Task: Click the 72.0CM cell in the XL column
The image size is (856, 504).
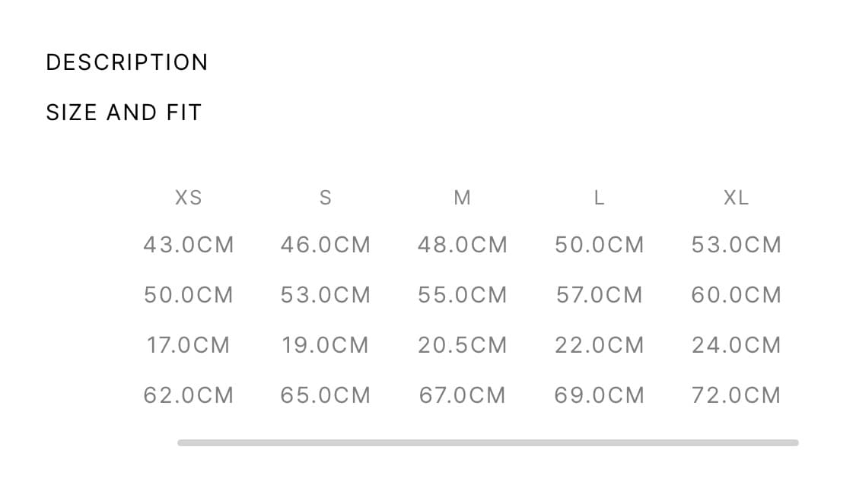Action: coord(737,395)
